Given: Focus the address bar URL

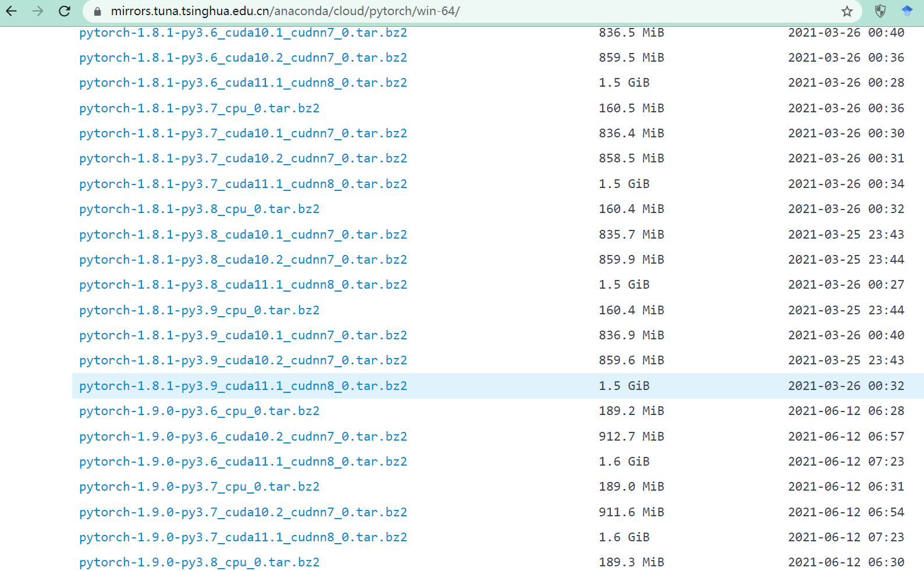Looking at the screenshot, I should tap(285, 11).
